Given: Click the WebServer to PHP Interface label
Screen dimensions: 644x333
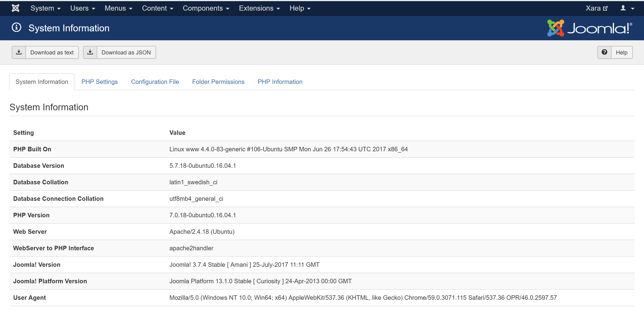Looking at the screenshot, I should (x=53, y=248).
